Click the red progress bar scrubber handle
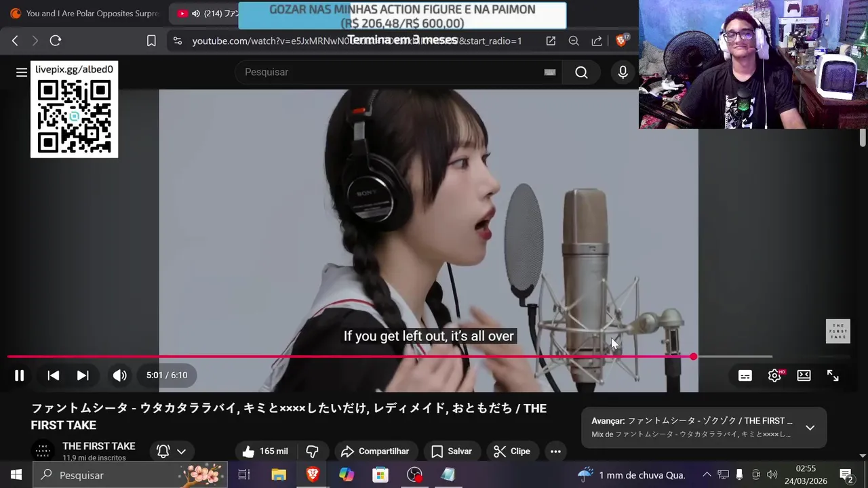868x488 pixels. 693,357
